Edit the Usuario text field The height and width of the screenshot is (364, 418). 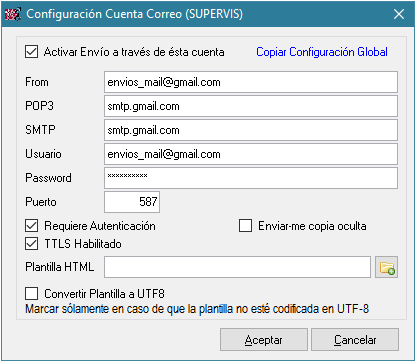click(x=251, y=154)
